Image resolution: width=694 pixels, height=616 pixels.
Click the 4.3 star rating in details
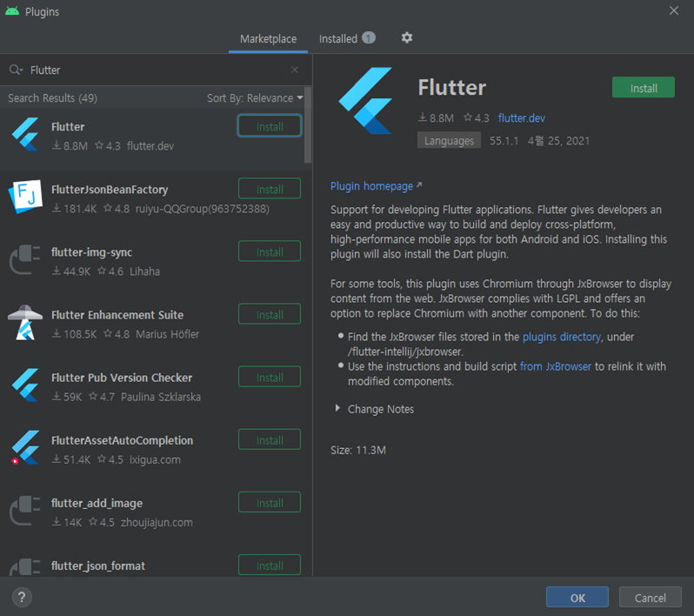[x=477, y=117]
